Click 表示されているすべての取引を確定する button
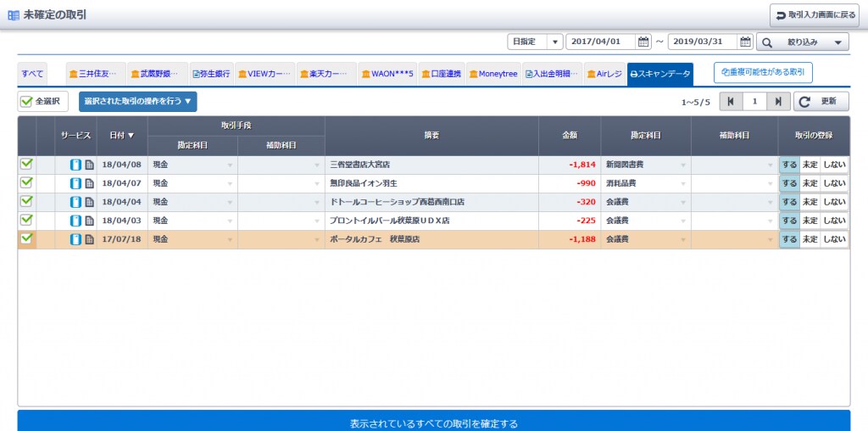The image size is (868, 431). click(x=434, y=423)
